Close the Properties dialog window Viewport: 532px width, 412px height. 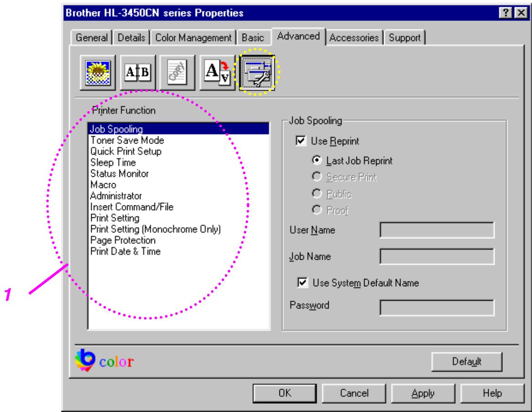click(x=521, y=13)
